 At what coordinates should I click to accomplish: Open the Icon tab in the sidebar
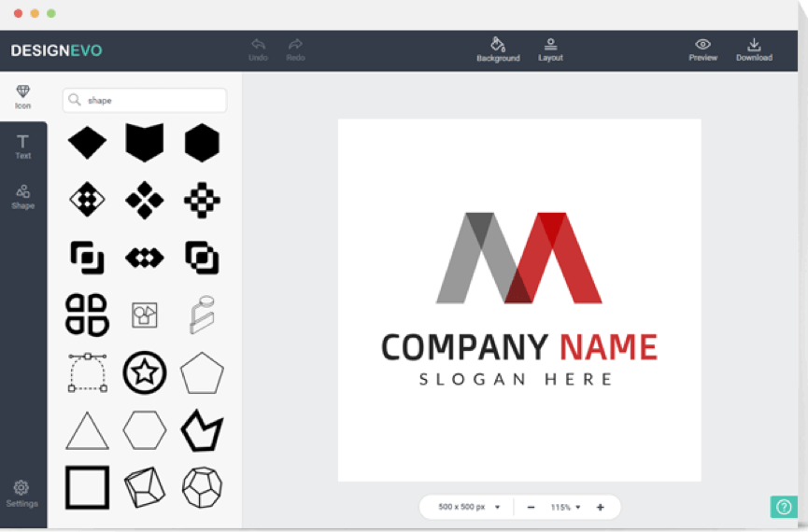(22, 97)
